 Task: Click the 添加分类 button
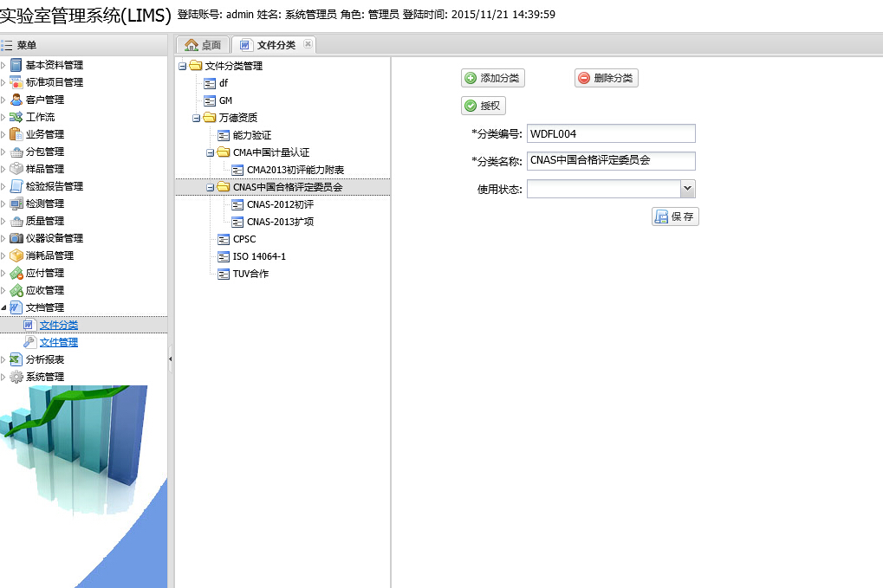tap(493, 78)
